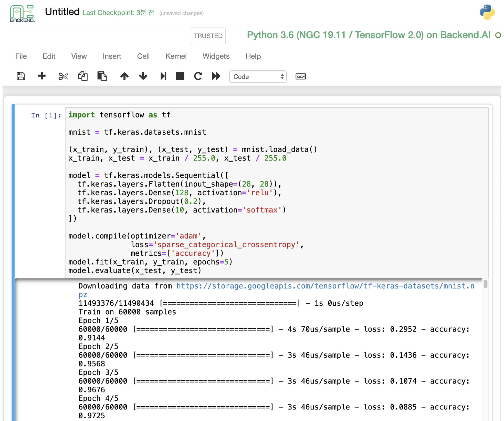The width and height of the screenshot is (504, 421).
Task: Open the Insert menu
Action: click(x=112, y=56)
